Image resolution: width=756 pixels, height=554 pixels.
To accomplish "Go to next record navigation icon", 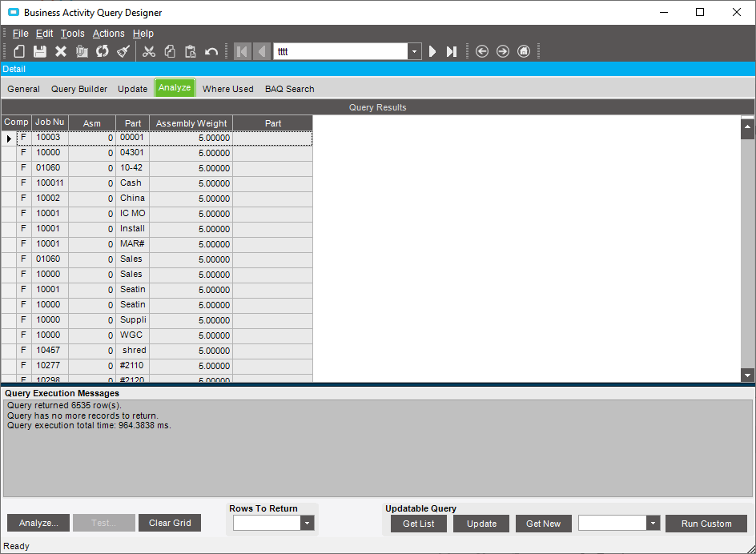I will point(432,51).
